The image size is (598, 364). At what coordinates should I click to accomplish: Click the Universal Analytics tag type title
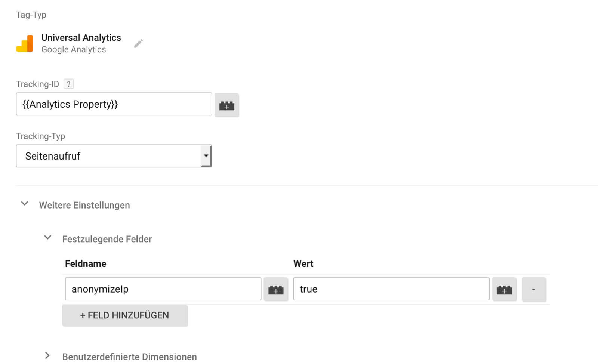(81, 38)
